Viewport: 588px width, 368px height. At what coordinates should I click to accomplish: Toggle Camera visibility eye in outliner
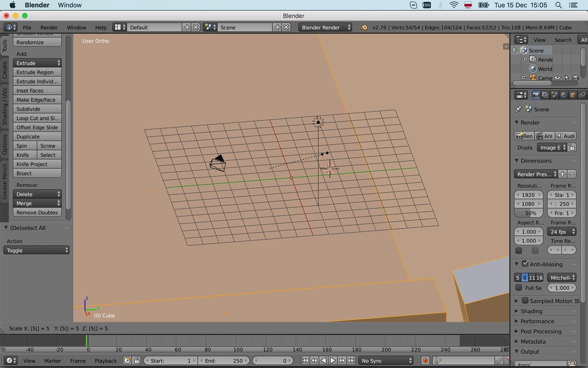[x=557, y=78]
